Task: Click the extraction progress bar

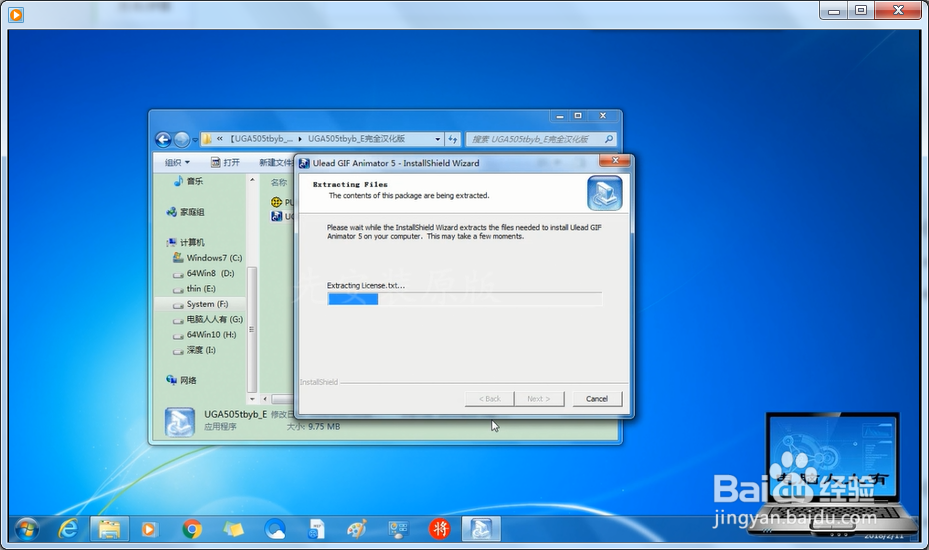Action: point(464,299)
